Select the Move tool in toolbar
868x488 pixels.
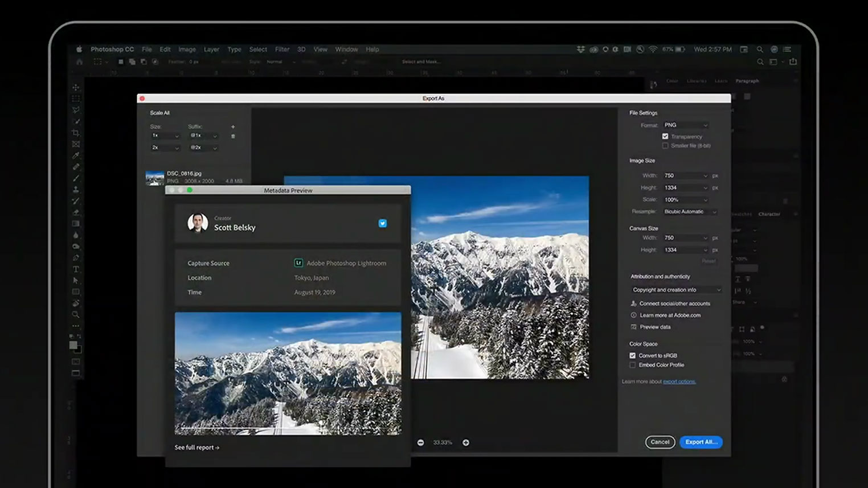[x=76, y=87]
